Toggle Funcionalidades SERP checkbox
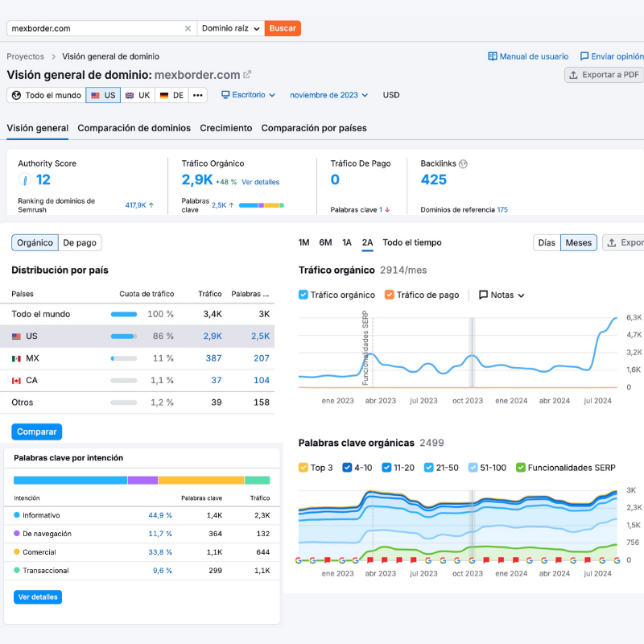This screenshot has width=644, height=644. [521, 468]
